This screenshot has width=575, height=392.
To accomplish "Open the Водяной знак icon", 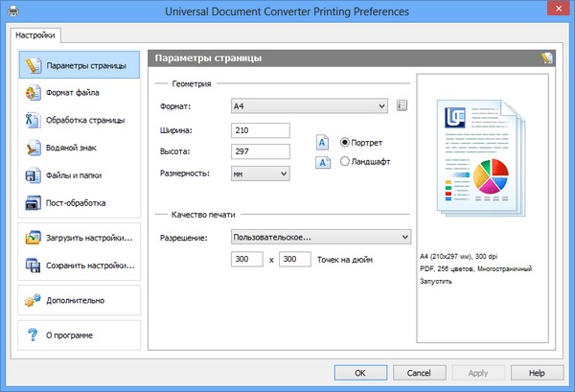I will tap(32, 148).
